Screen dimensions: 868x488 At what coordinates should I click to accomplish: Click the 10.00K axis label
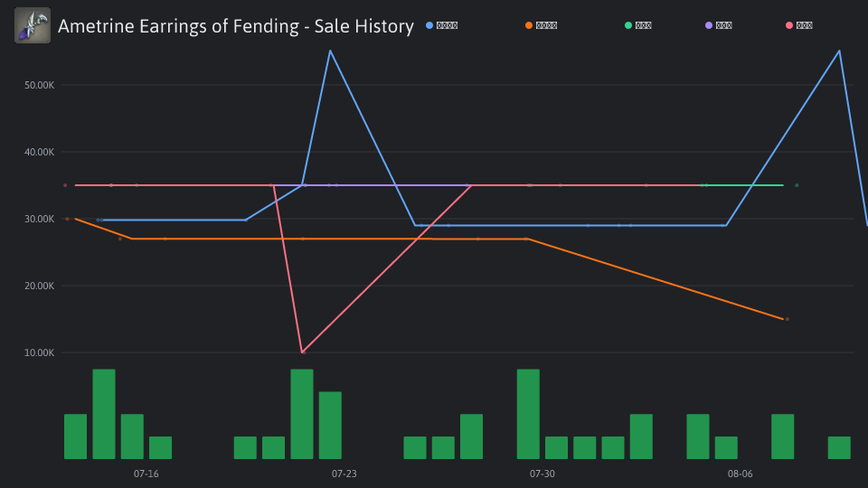tap(39, 353)
